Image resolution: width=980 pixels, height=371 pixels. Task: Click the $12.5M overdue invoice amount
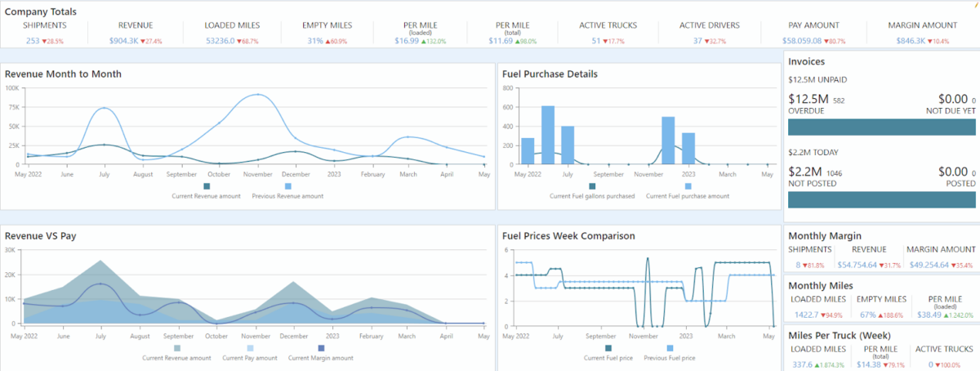pos(808,98)
